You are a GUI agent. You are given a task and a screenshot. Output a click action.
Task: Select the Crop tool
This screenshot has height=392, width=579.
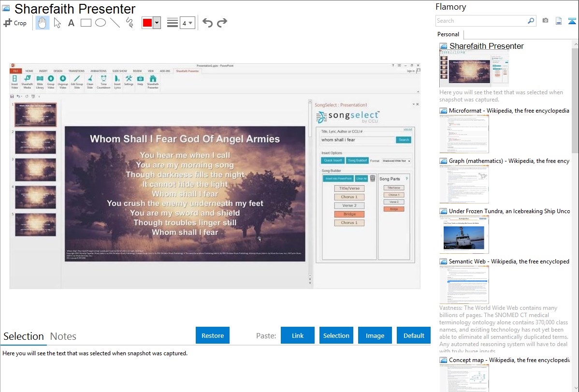(15, 23)
